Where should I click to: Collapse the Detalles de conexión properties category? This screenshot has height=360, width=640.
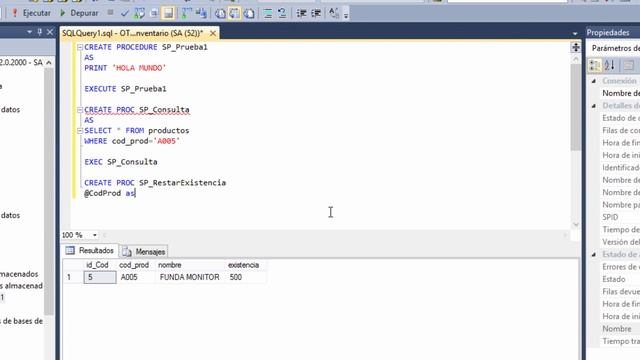coord(594,106)
